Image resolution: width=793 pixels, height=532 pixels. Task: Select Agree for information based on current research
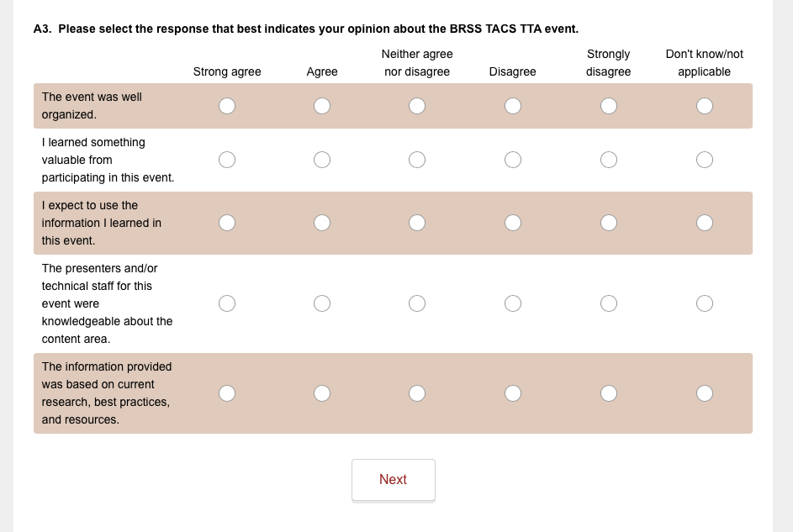pyautogui.click(x=322, y=393)
